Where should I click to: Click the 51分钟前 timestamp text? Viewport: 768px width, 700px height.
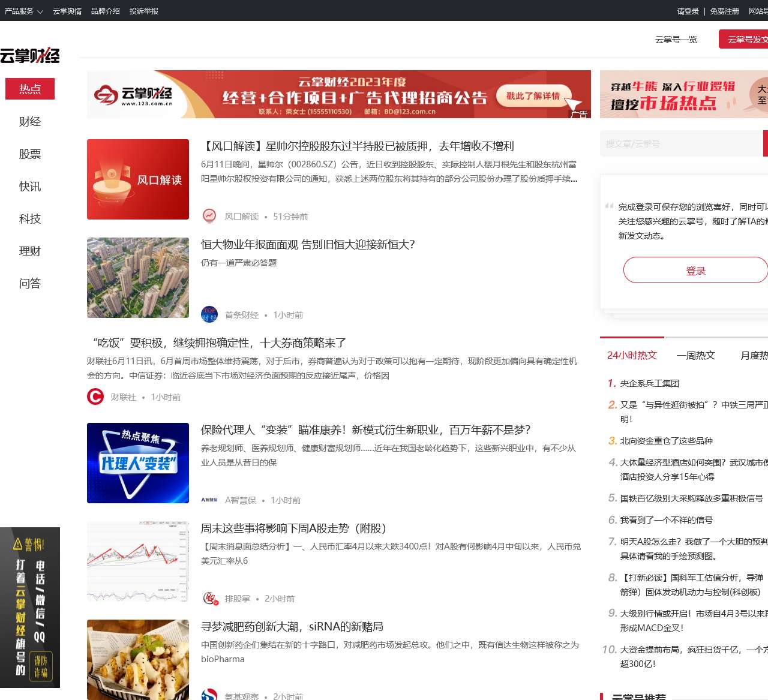(290, 217)
